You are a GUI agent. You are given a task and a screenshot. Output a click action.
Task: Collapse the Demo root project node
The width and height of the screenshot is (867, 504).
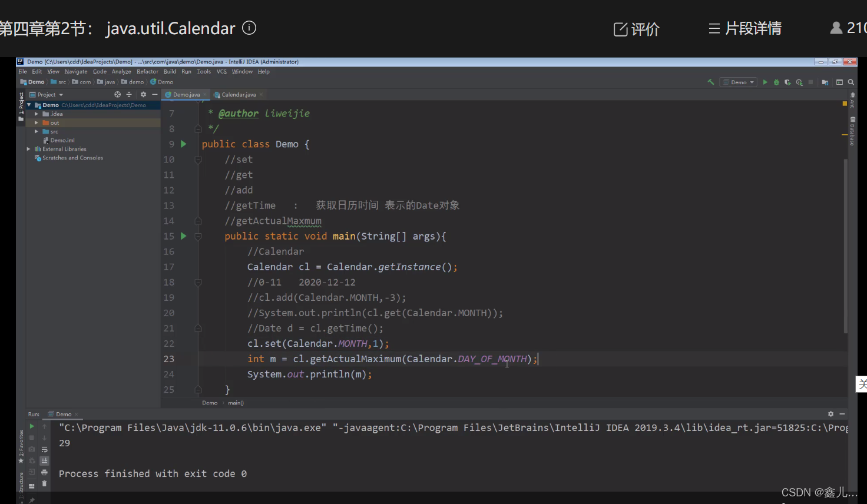pos(29,105)
